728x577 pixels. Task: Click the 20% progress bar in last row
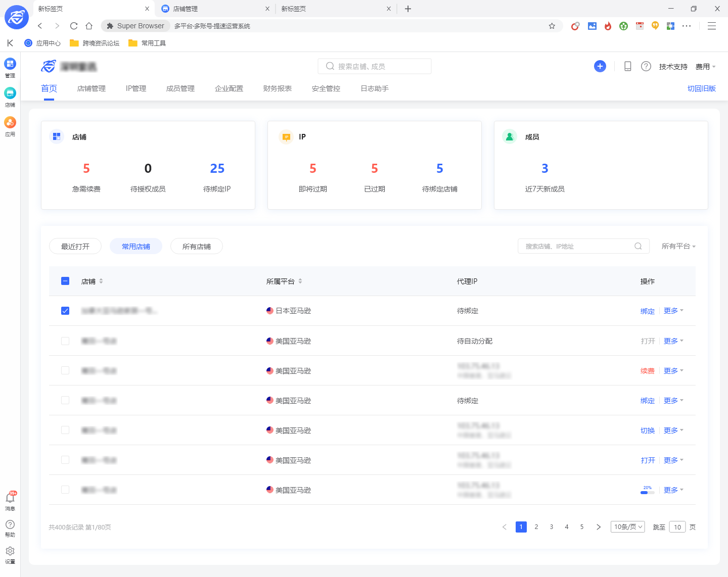[647, 492]
